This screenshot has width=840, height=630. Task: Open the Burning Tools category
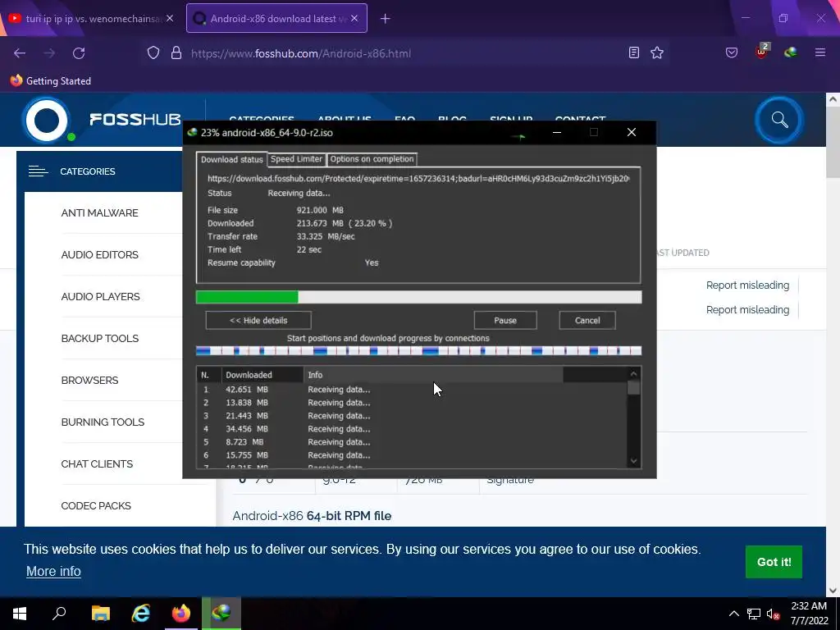click(103, 422)
